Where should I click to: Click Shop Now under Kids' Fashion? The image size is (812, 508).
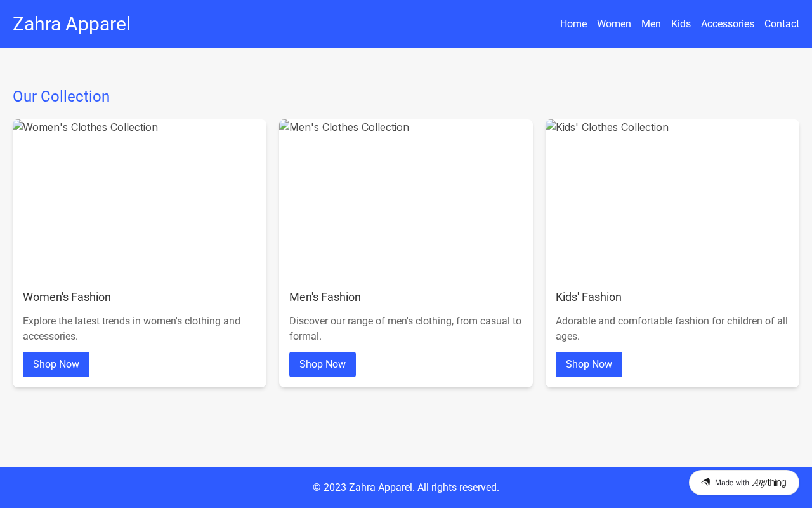pyautogui.click(x=589, y=364)
